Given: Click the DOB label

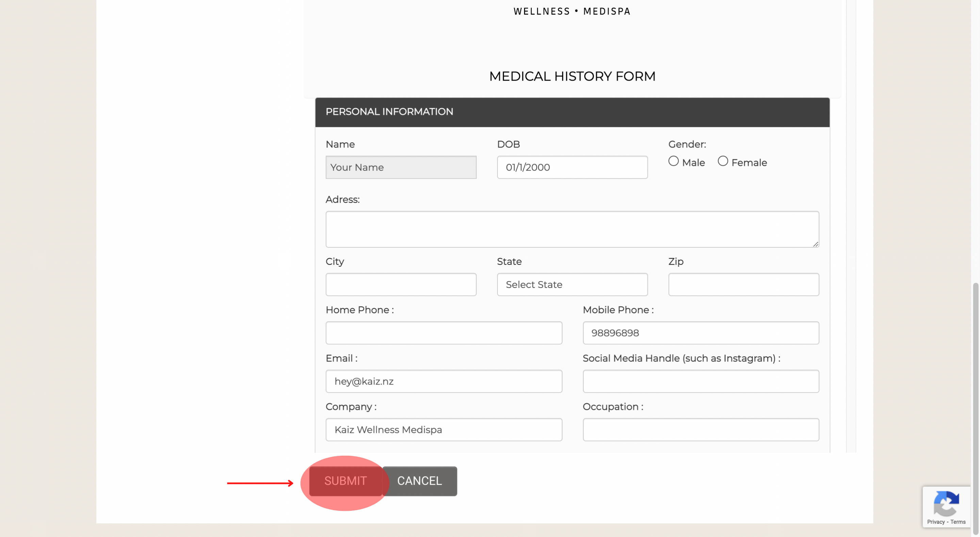Looking at the screenshot, I should tap(508, 144).
